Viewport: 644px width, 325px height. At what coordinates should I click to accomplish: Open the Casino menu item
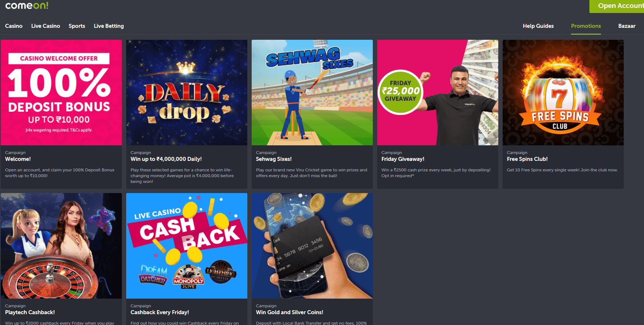14,26
